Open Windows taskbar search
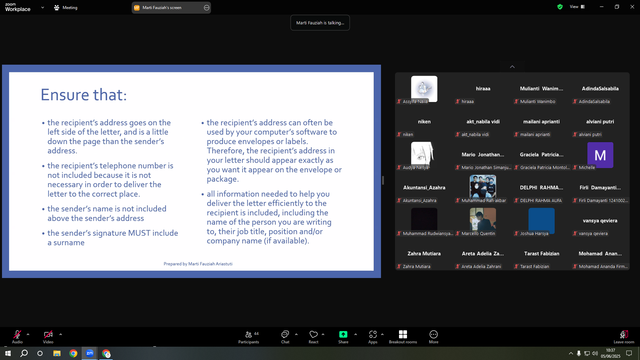The image size is (640, 360). tap(24, 353)
